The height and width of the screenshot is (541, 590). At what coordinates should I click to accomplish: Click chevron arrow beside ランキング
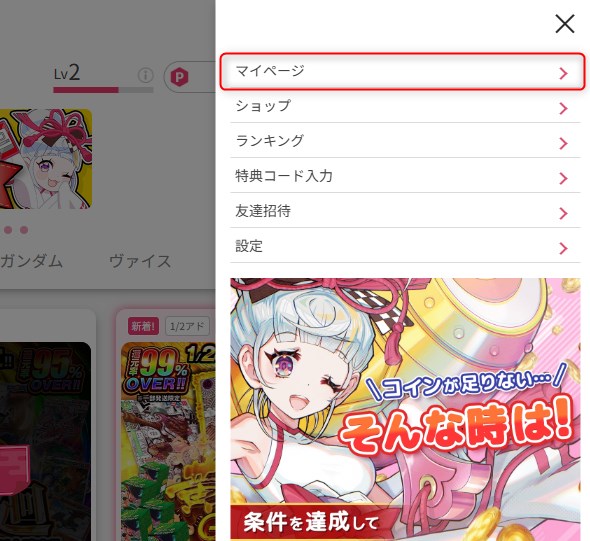[x=563, y=143]
